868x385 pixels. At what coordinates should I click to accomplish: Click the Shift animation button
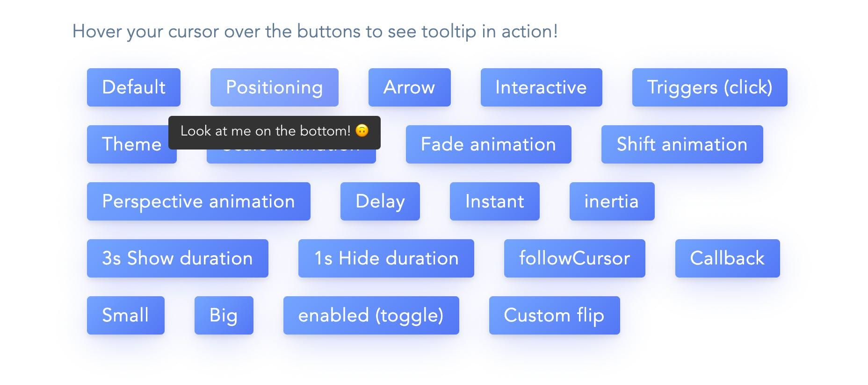682,144
